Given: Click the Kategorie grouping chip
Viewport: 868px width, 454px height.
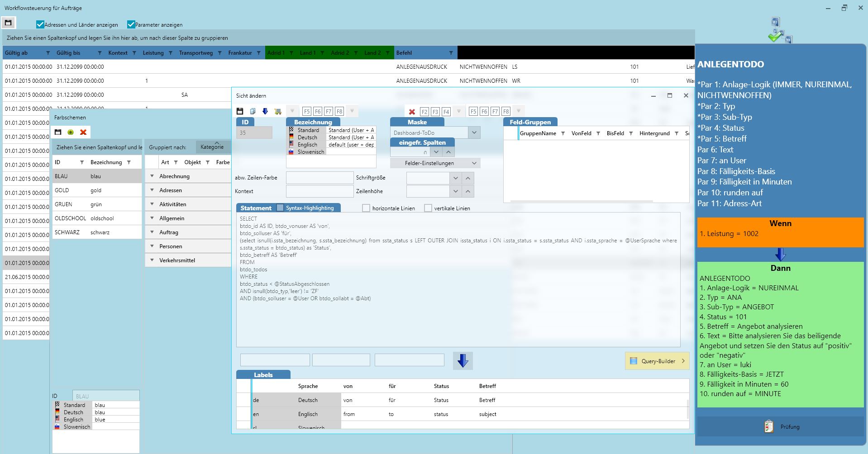Looking at the screenshot, I should click(x=212, y=147).
